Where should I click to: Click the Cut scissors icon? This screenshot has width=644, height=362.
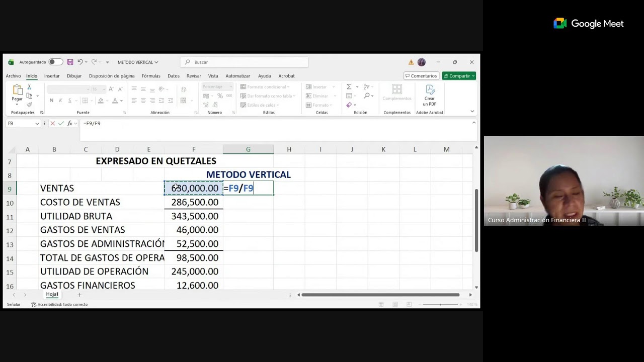pyautogui.click(x=29, y=87)
